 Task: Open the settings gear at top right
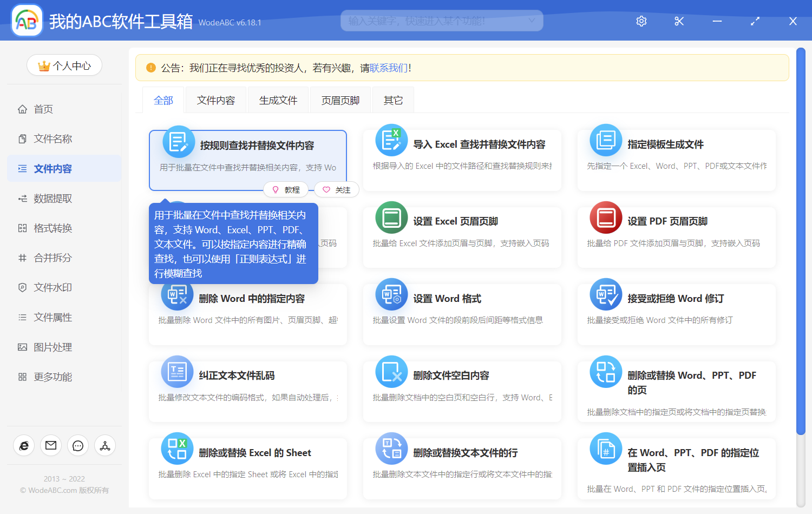(641, 21)
